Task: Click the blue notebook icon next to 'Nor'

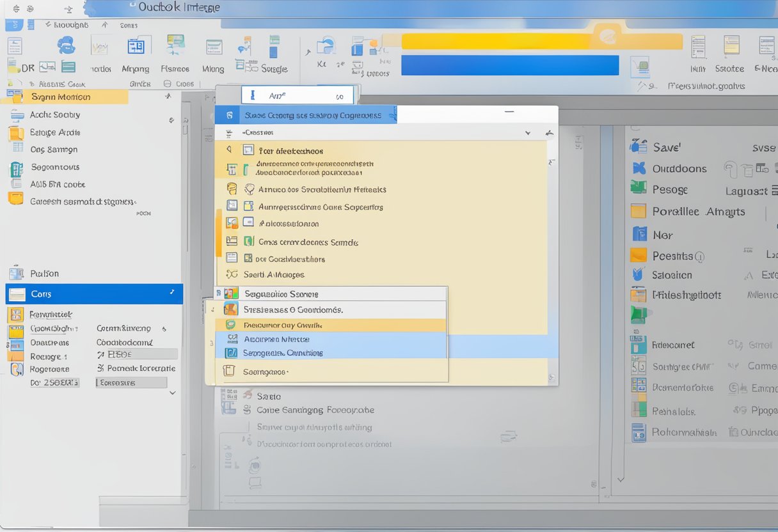Action: pos(638,234)
